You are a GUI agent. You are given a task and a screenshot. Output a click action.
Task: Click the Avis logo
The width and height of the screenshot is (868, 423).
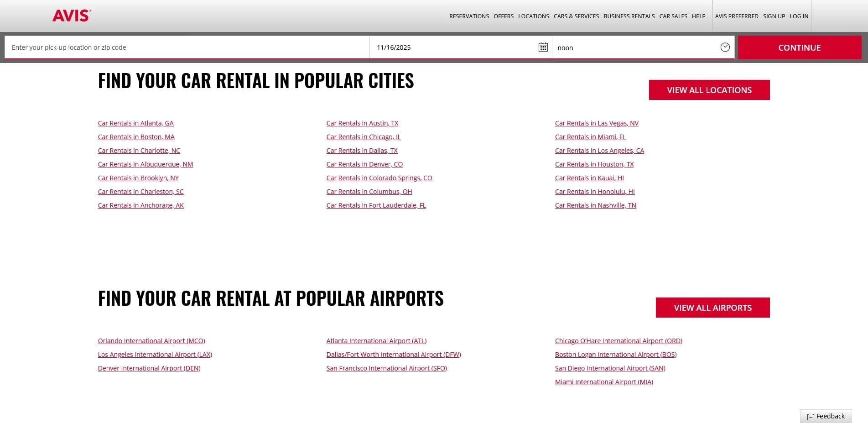tap(72, 16)
